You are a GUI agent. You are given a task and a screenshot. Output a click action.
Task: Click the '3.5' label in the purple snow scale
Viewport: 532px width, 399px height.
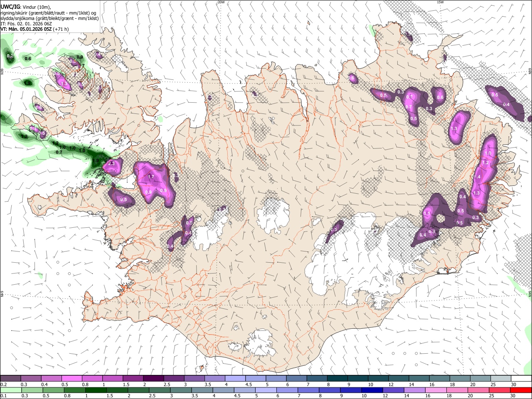pyautogui.click(x=207, y=384)
